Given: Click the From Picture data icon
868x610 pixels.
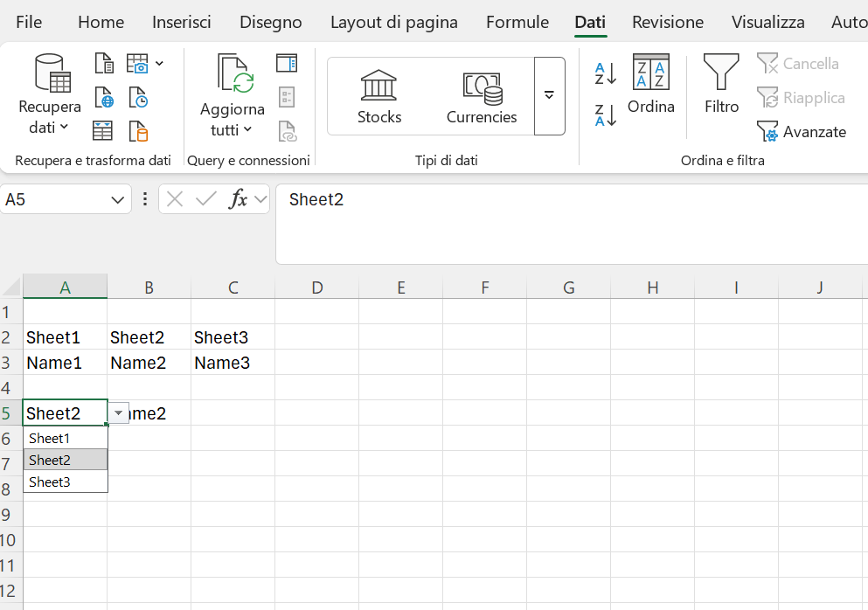Looking at the screenshot, I should tap(137, 64).
